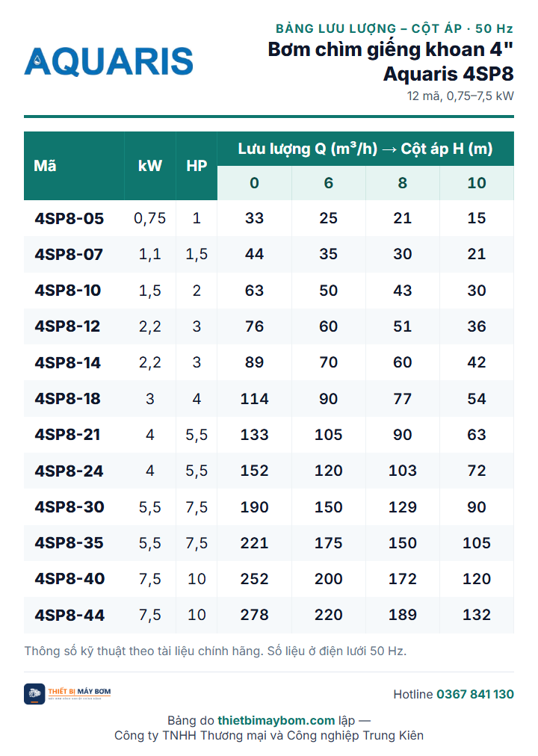
Task: Select the 4SP8-44 model code
Action: tap(69, 616)
